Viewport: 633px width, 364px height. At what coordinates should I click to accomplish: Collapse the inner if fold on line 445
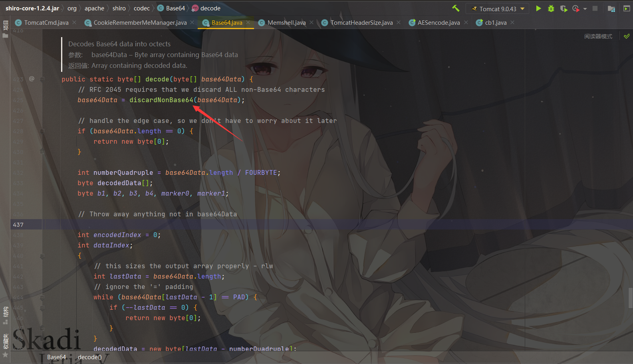42,307
